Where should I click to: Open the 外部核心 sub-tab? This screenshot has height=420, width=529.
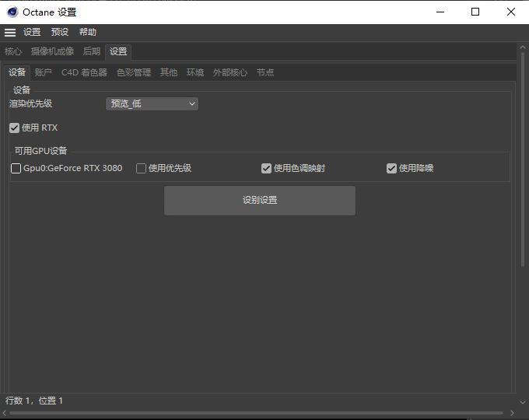coord(230,72)
